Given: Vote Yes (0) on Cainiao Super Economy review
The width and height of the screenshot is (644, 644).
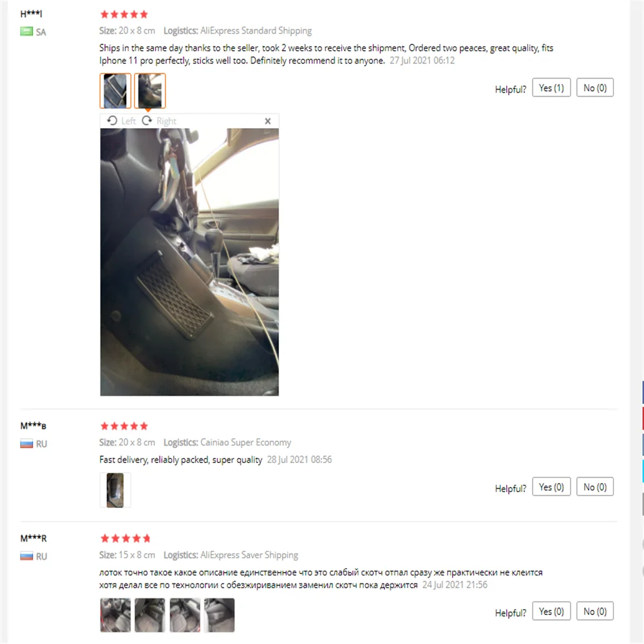Looking at the screenshot, I should pos(551,487).
